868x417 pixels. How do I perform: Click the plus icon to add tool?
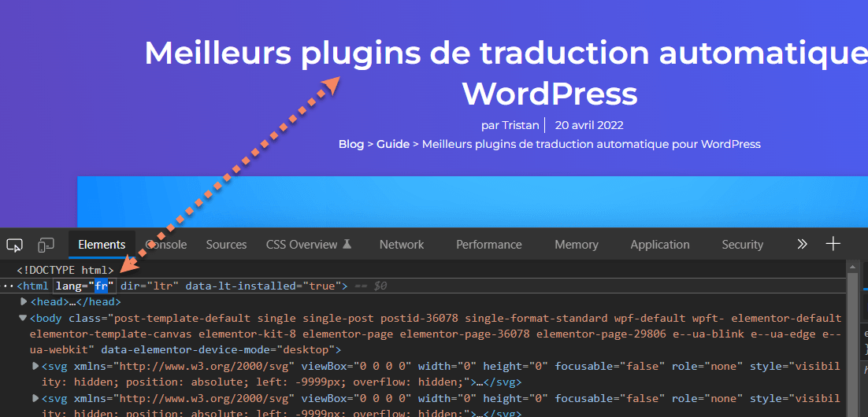(833, 244)
